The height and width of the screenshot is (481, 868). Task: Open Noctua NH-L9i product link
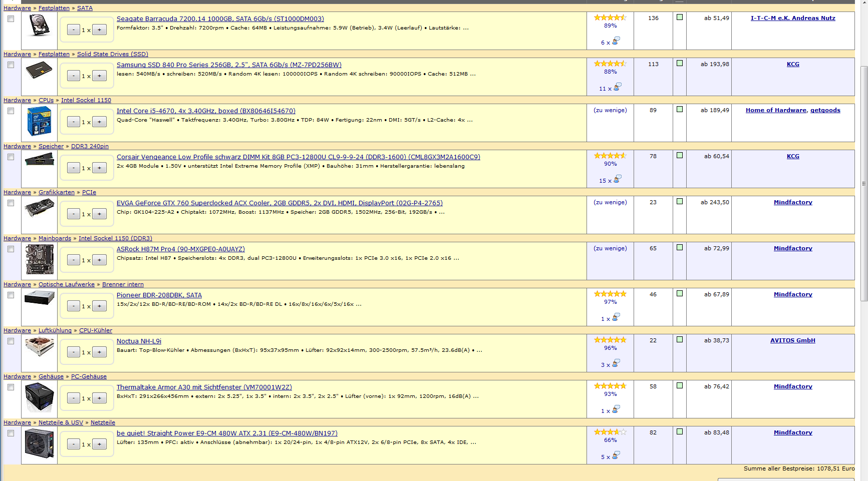139,341
